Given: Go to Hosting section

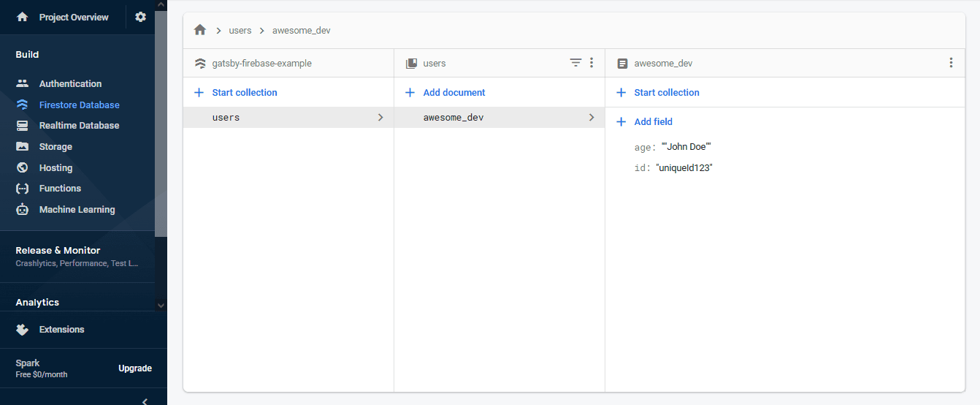Looking at the screenshot, I should click(55, 167).
